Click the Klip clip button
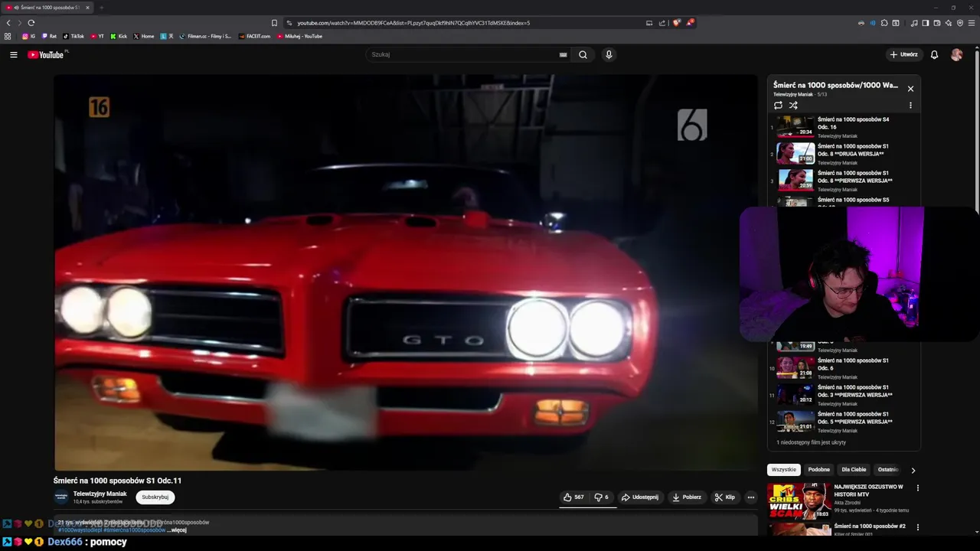Viewport: 980px width, 551px height. point(725,497)
